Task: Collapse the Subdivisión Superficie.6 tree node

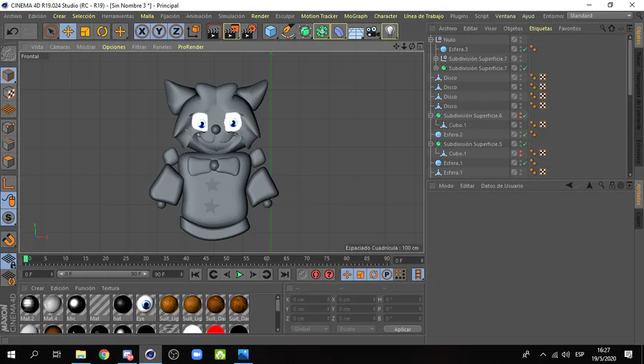Action: coord(431,115)
